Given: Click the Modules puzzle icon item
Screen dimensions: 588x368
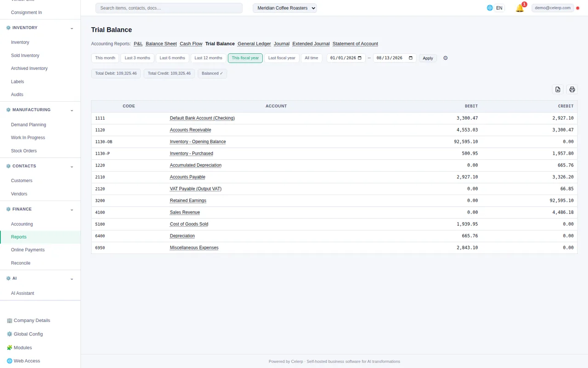Looking at the screenshot, I should pyautogui.click(x=19, y=347).
